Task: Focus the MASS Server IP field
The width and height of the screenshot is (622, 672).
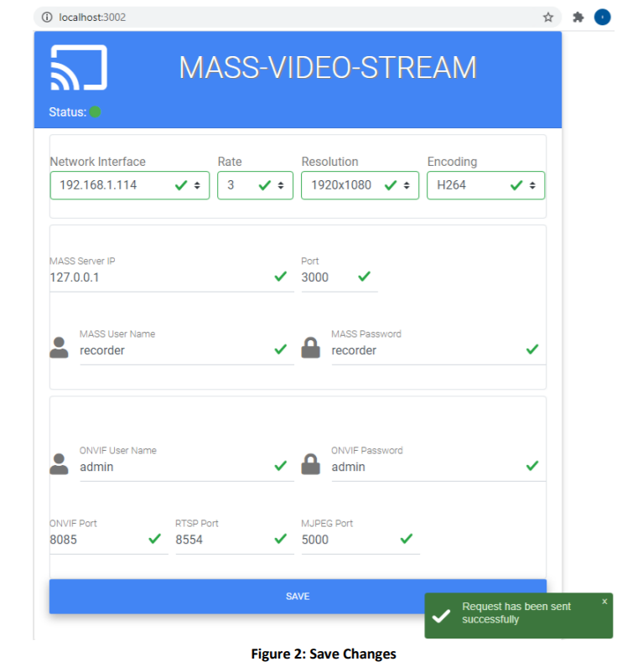Action: [172, 277]
